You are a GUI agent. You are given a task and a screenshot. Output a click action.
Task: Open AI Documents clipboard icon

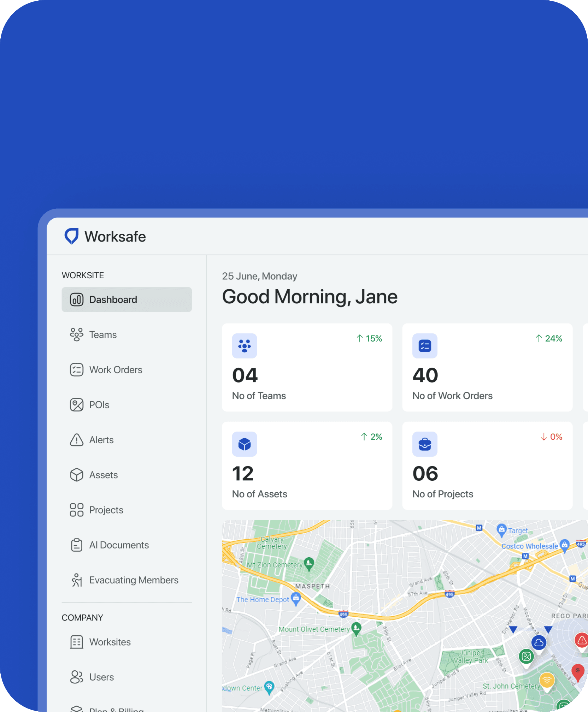[x=77, y=545]
